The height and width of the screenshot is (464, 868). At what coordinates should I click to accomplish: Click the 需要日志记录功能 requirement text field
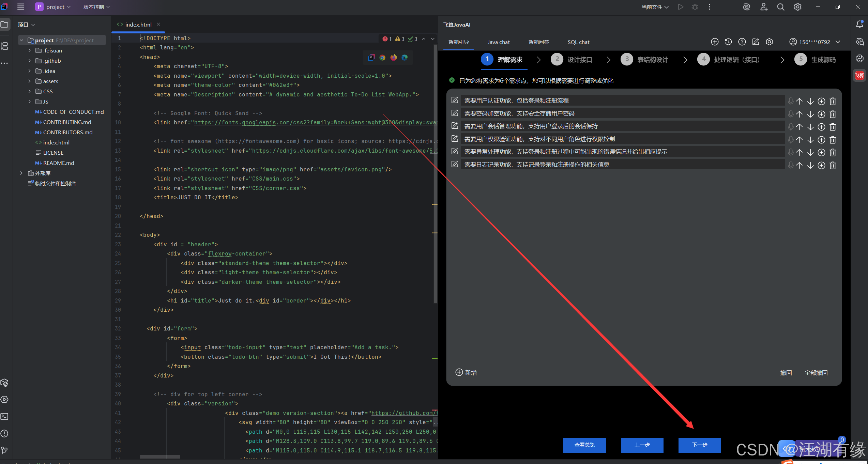[622, 165]
